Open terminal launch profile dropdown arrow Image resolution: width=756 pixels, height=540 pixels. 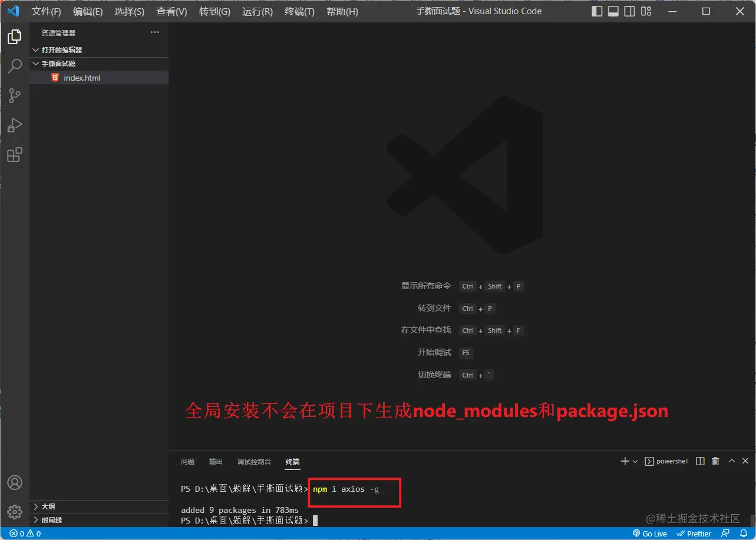click(x=635, y=462)
